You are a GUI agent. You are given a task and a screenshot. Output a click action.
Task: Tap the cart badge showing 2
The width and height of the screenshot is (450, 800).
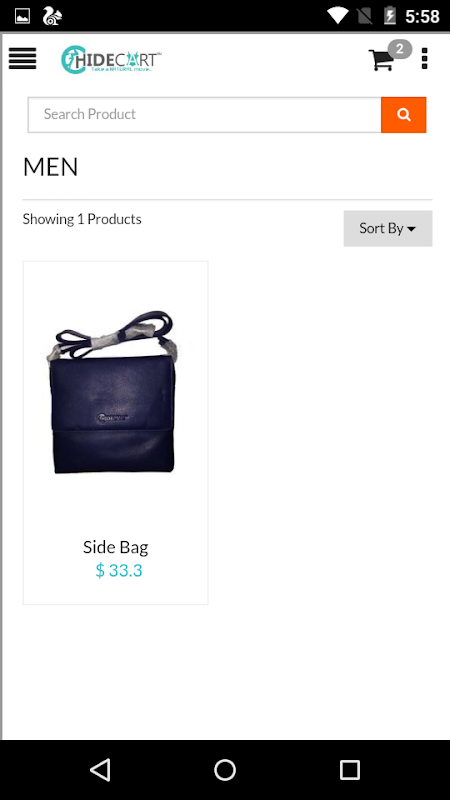(x=400, y=49)
